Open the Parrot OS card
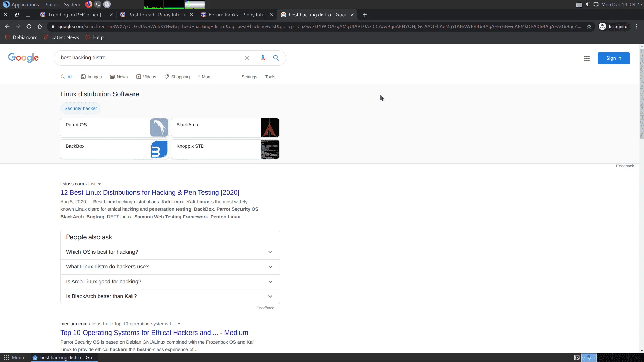 click(114, 128)
